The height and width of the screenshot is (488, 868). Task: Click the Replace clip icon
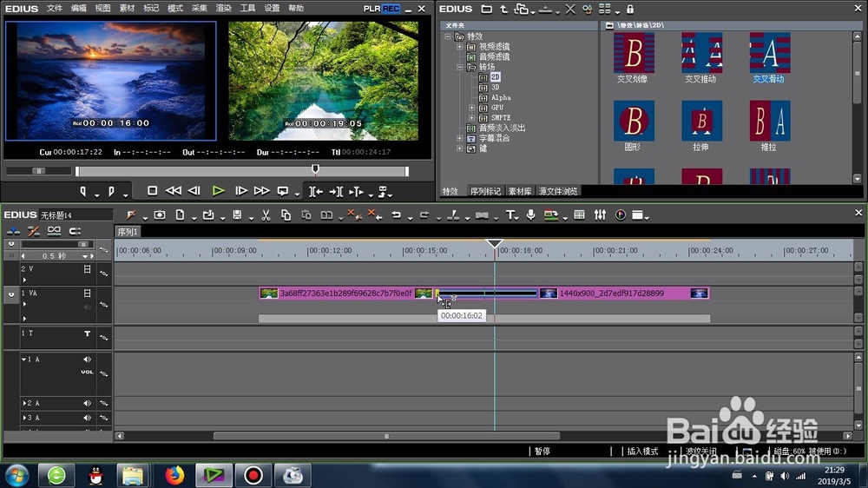326,215
